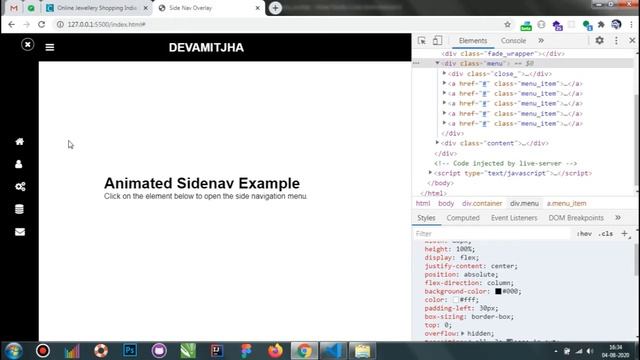Open the IntelliJ icon in the taskbar
This screenshot has height=360, width=640.
(x=217, y=351)
